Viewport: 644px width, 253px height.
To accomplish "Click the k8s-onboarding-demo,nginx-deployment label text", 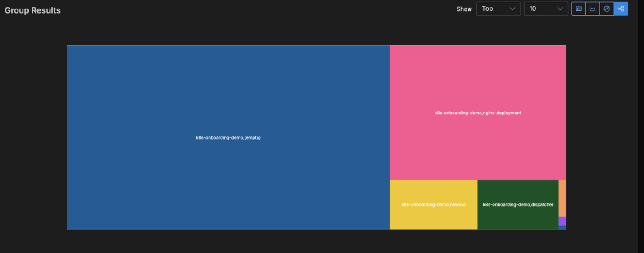I will click(x=477, y=113).
